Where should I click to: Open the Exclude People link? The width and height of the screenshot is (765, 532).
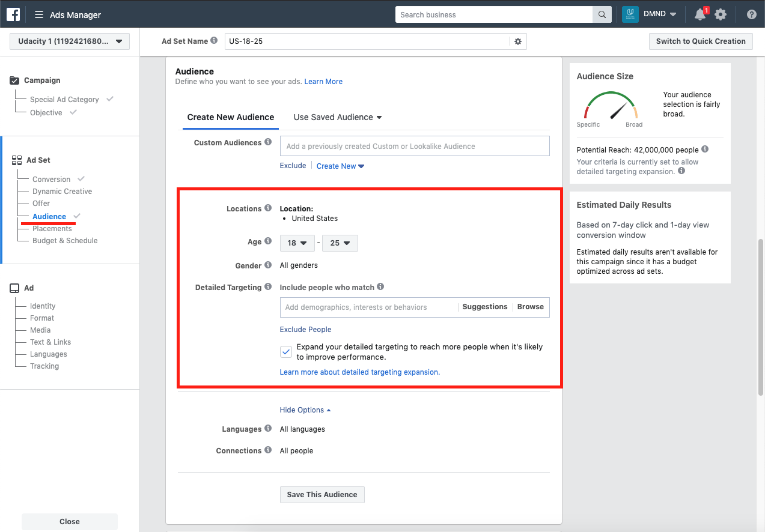pos(305,330)
